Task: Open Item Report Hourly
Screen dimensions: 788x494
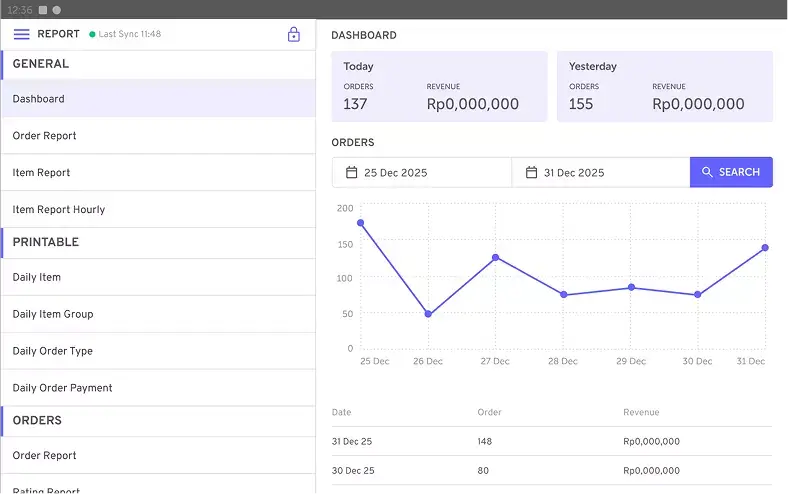Action: (x=158, y=210)
